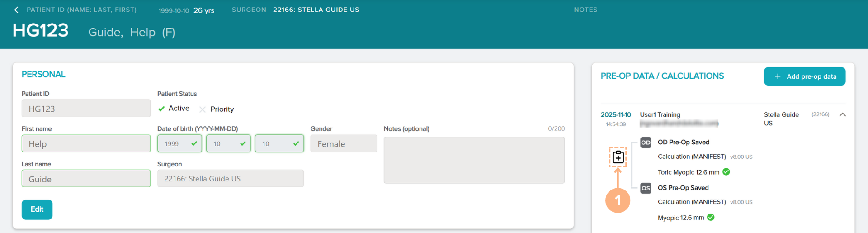Click plus icon on Add pre-op data
The width and height of the screenshot is (868, 233).
(x=778, y=76)
